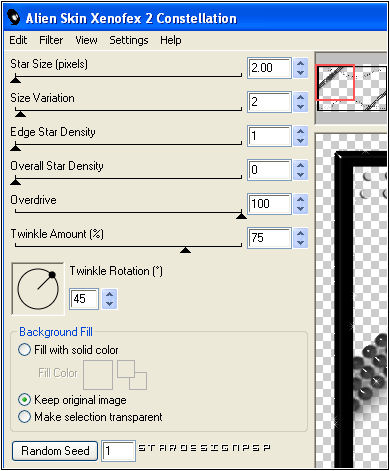Open the Edit menu
390x471 pixels.
click(18, 40)
